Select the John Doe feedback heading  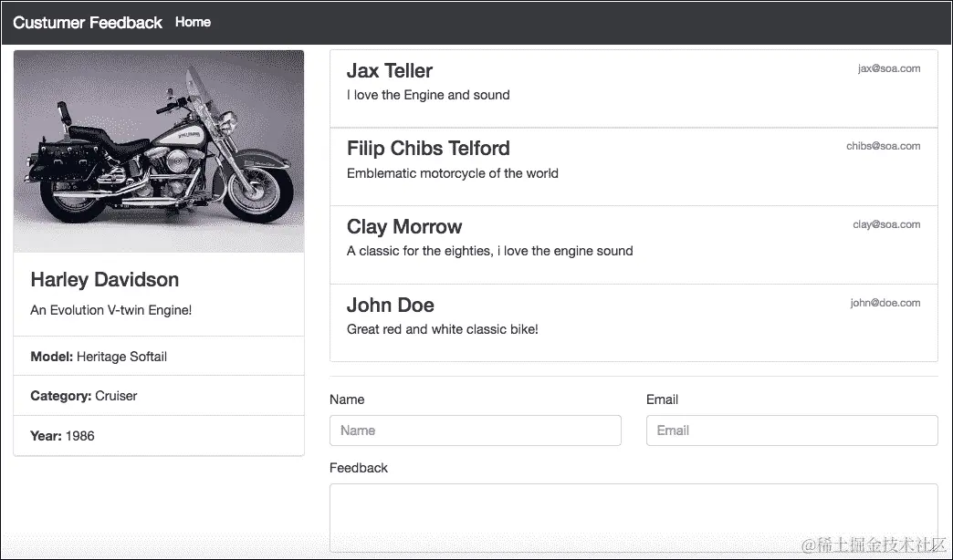point(390,305)
